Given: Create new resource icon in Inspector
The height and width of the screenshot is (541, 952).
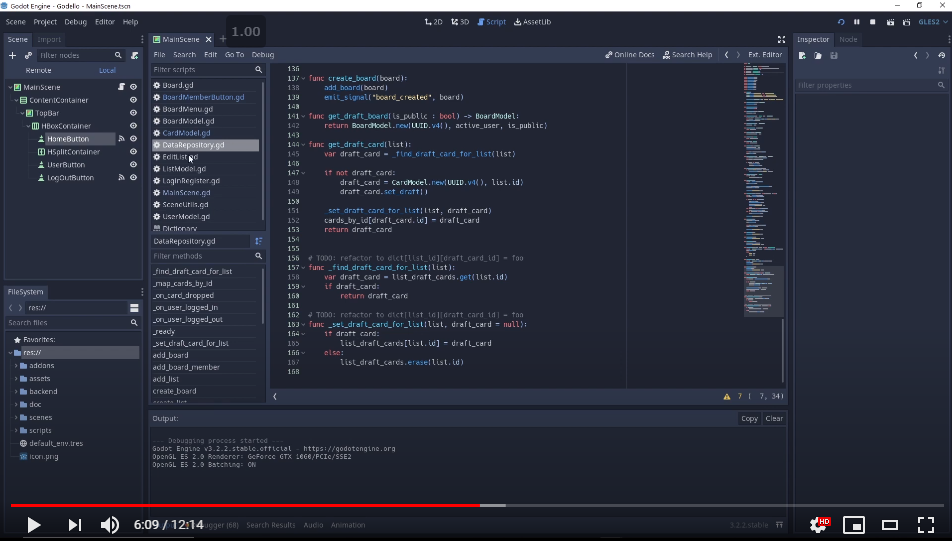Looking at the screenshot, I should pos(802,55).
